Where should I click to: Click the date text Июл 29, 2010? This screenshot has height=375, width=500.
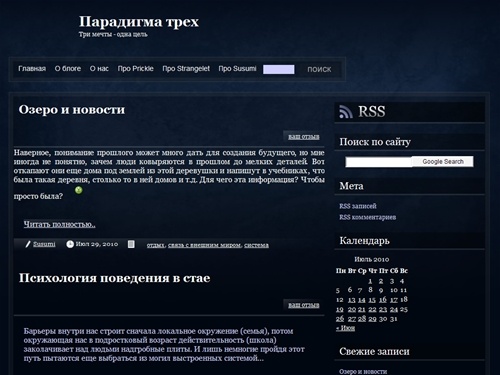pos(97,244)
